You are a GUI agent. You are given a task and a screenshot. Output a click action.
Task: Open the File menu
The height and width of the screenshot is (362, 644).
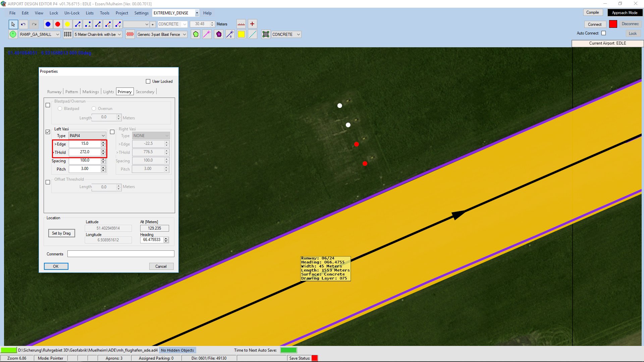pyautogui.click(x=12, y=13)
